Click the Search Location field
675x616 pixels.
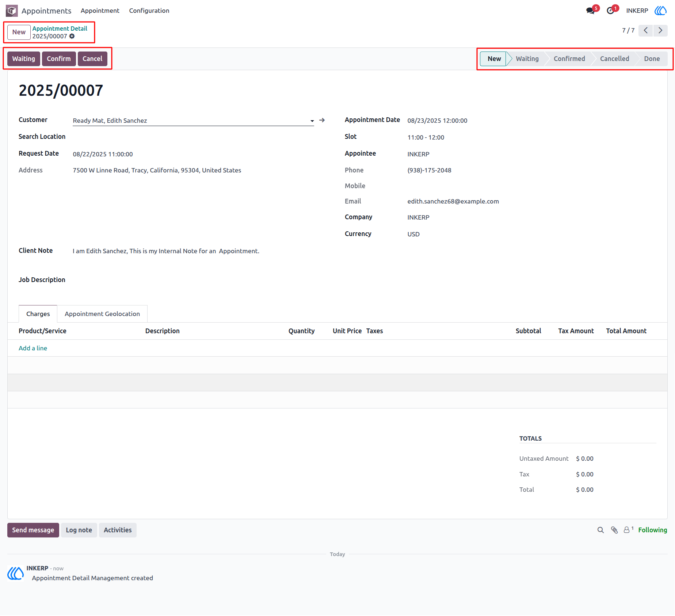(193, 137)
